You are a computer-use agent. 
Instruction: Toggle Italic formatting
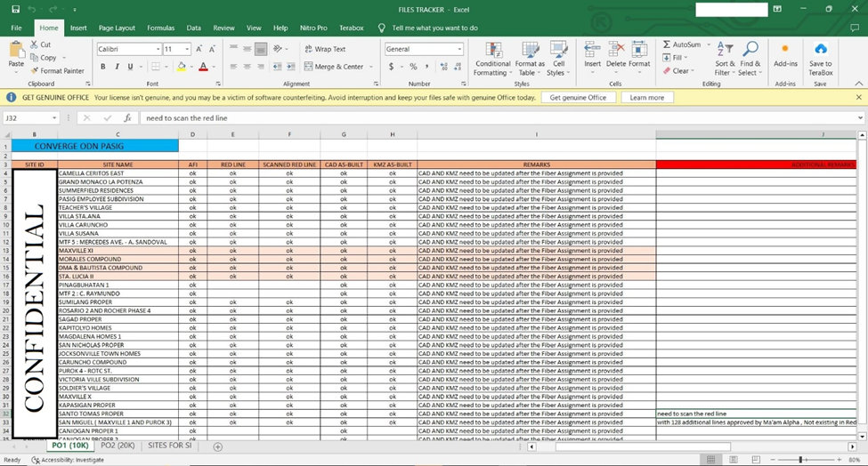(117, 67)
